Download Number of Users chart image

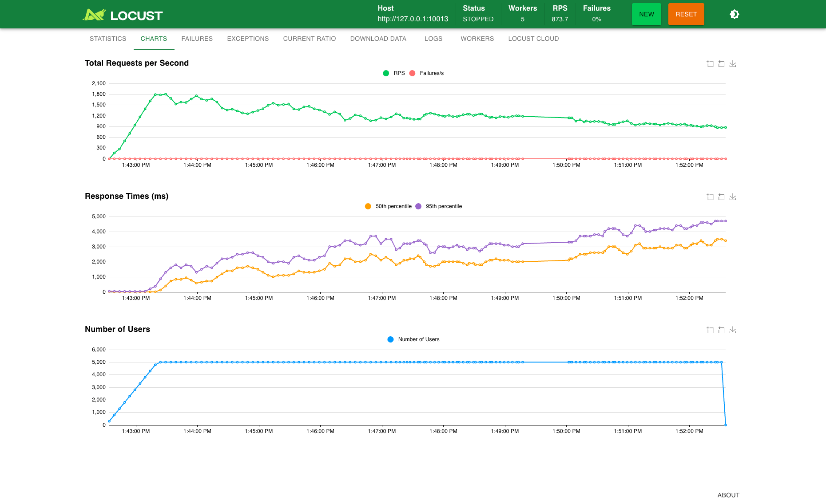click(733, 330)
